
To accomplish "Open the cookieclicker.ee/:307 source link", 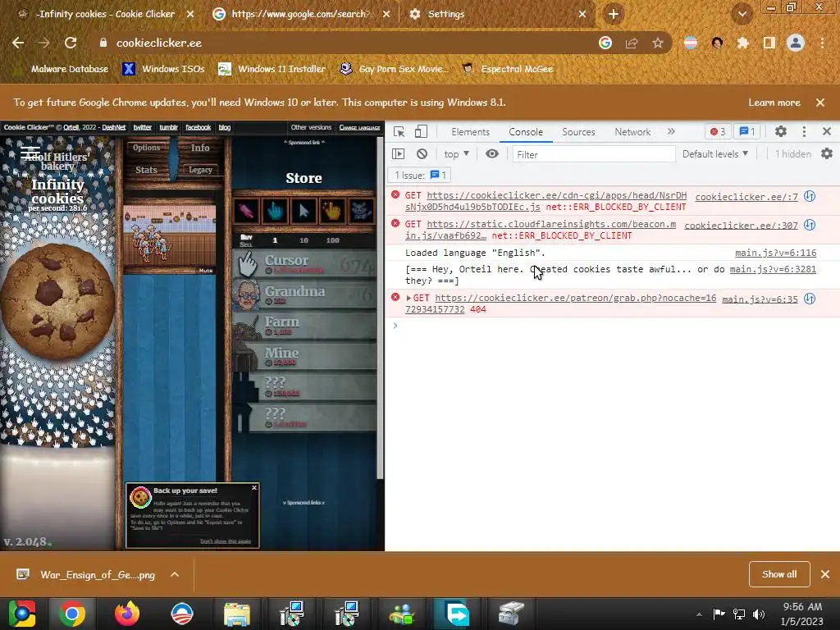I will pyautogui.click(x=741, y=226).
